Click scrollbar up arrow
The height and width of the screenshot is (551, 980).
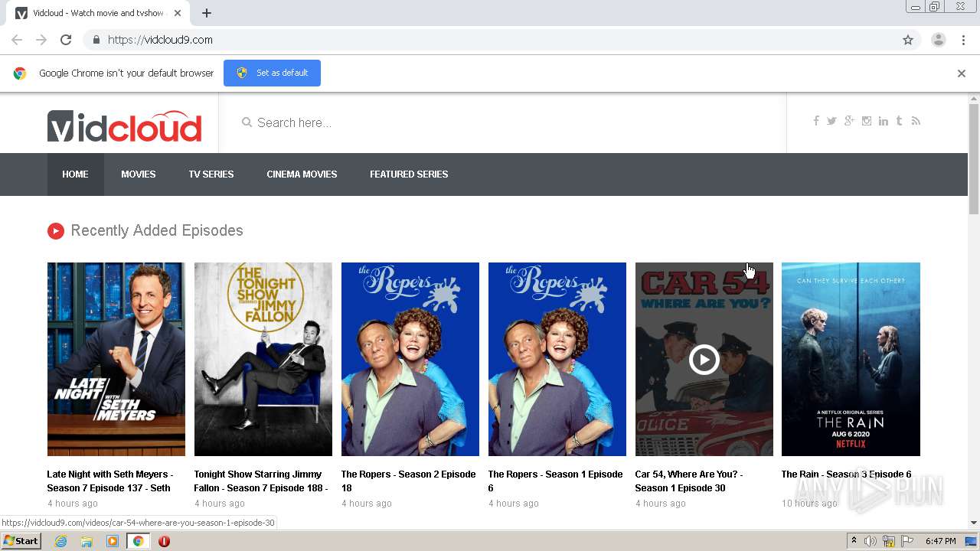[974, 98]
